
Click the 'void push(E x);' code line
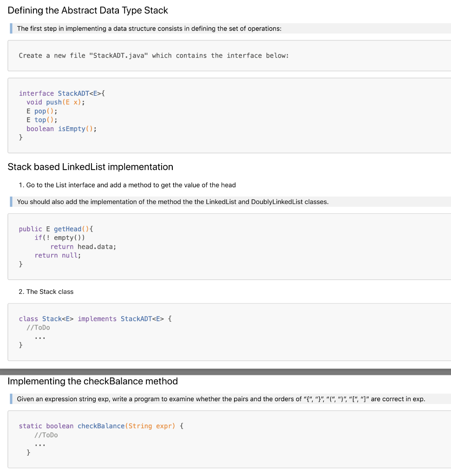click(55, 102)
